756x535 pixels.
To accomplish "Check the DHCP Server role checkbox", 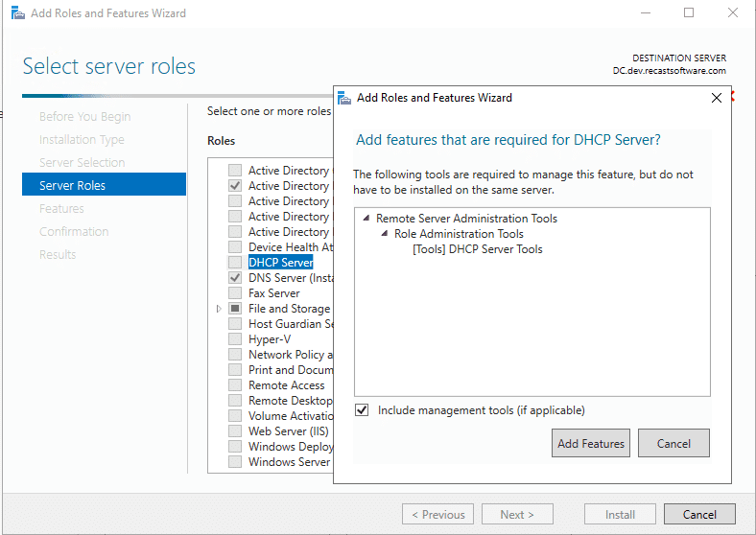I will click(235, 263).
